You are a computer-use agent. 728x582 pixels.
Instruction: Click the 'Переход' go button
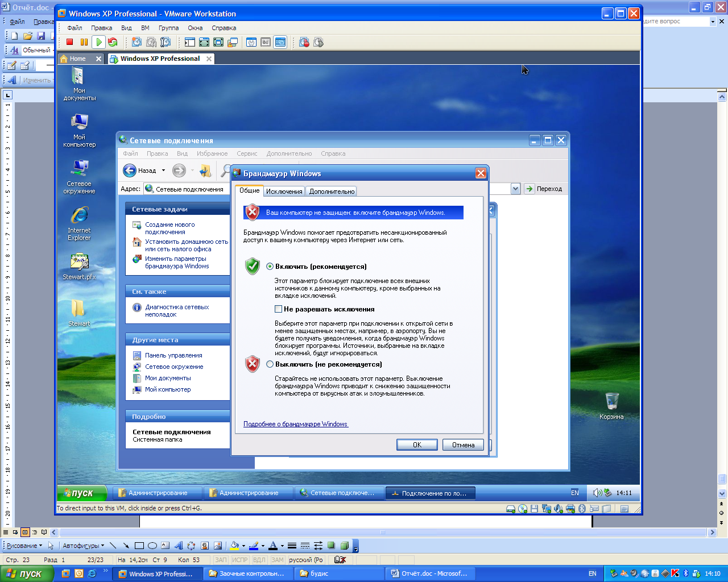point(543,189)
